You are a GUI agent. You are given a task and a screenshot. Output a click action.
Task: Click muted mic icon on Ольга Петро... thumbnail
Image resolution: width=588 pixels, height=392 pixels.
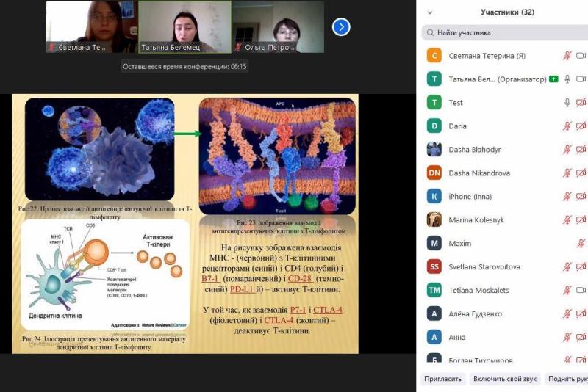pos(238,47)
